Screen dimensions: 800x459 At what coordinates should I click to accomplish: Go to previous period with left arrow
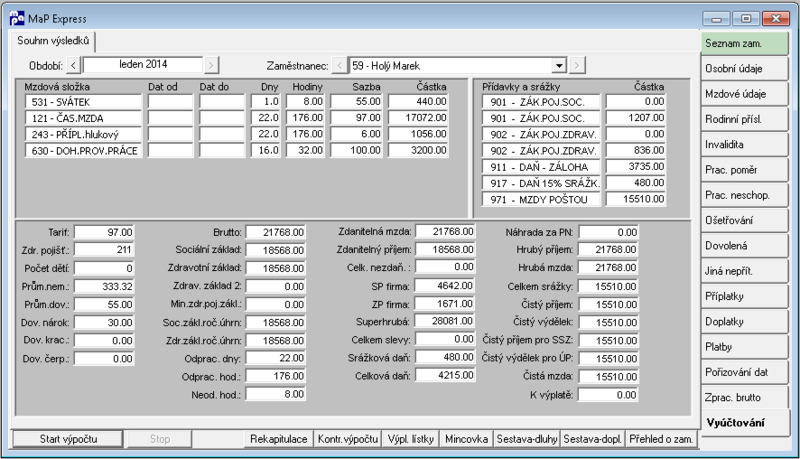[74, 65]
